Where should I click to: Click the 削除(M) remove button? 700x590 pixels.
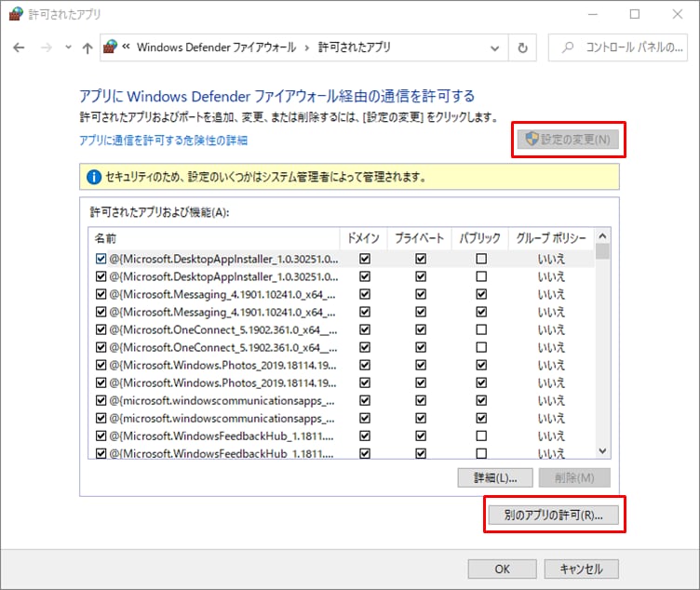[574, 478]
